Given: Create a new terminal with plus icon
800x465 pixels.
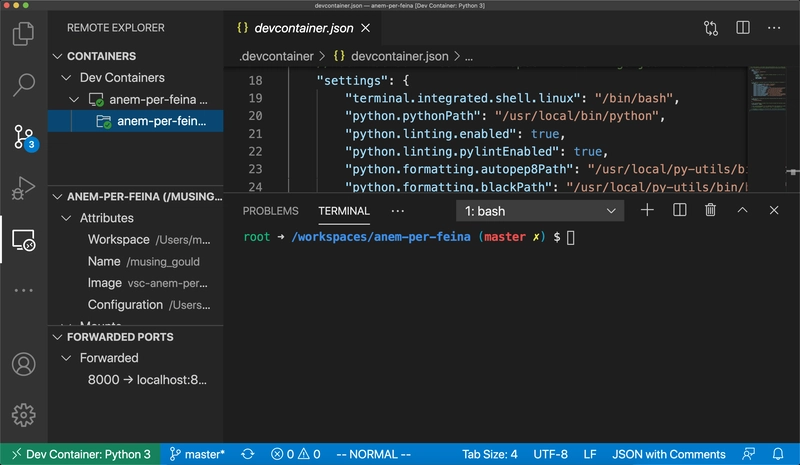Looking at the screenshot, I should [647, 210].
